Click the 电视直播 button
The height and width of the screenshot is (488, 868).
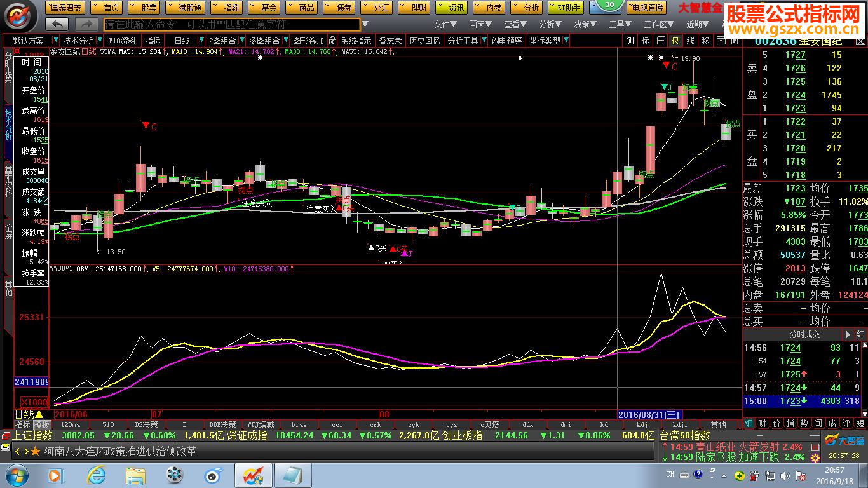[x=646, y=8]
